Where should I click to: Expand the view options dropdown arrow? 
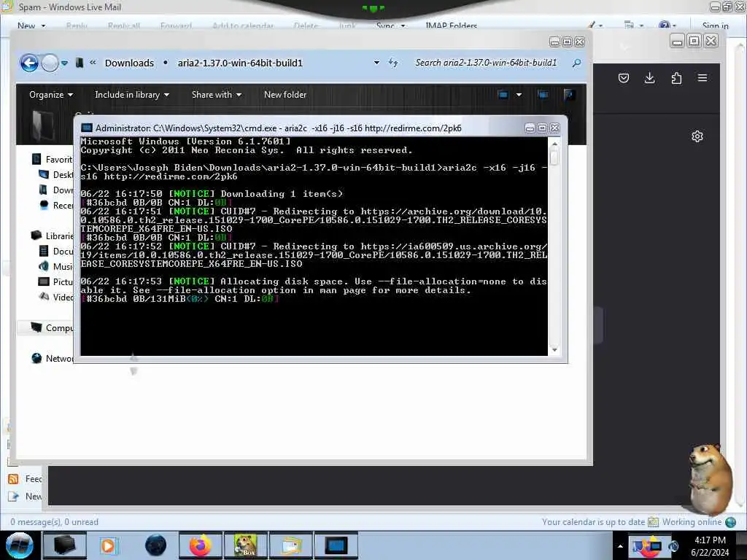519,95
